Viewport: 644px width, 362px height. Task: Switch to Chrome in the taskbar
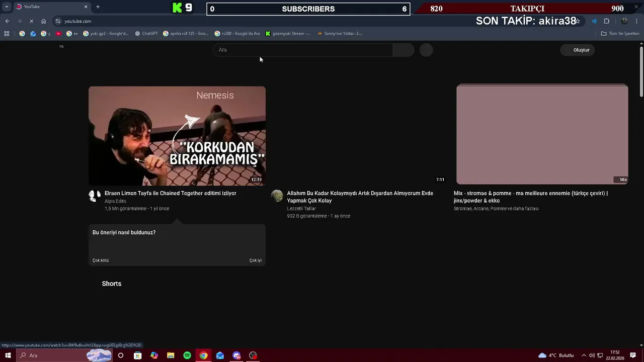pos(203,355)
